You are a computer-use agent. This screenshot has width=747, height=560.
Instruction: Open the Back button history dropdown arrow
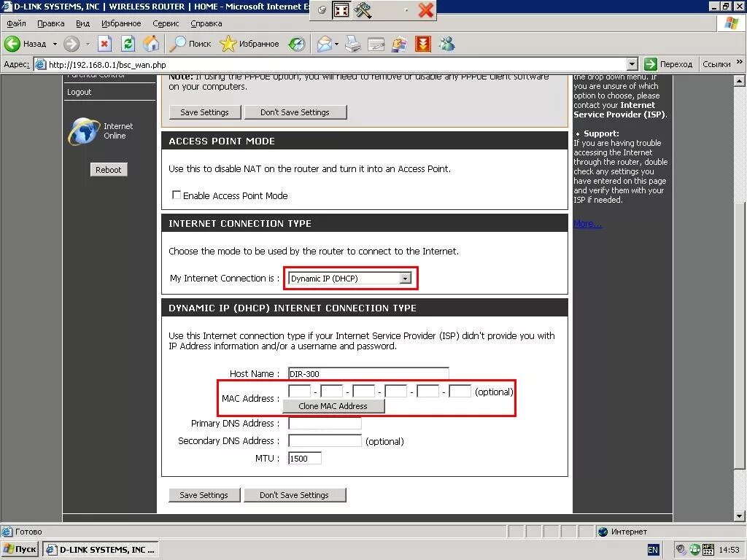[55, 44]
